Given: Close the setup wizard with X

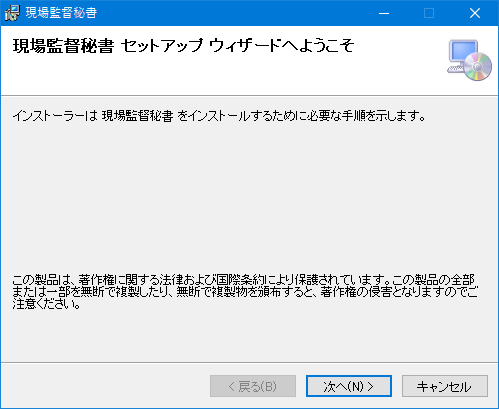Looking at the screenshot, I should [x=475, y=13].
